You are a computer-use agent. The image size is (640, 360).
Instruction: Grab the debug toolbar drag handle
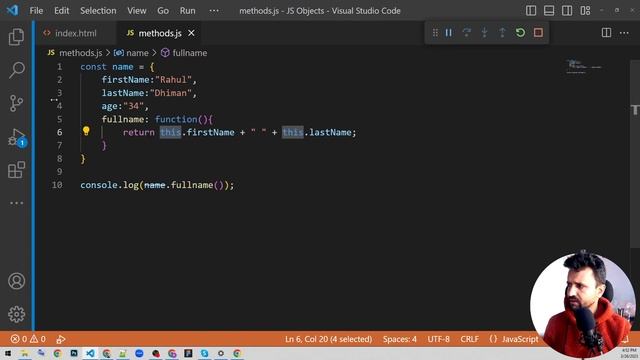[x=435, y=33]
